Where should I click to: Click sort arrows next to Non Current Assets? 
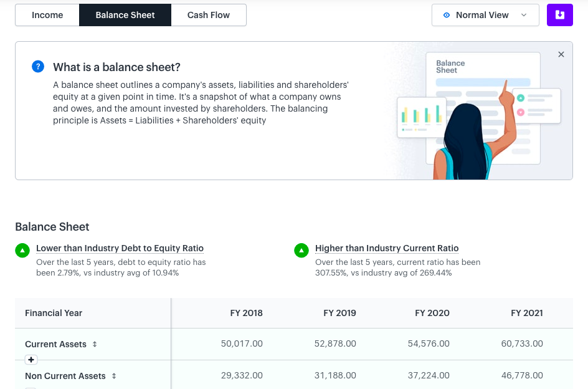tap(114, 376)
